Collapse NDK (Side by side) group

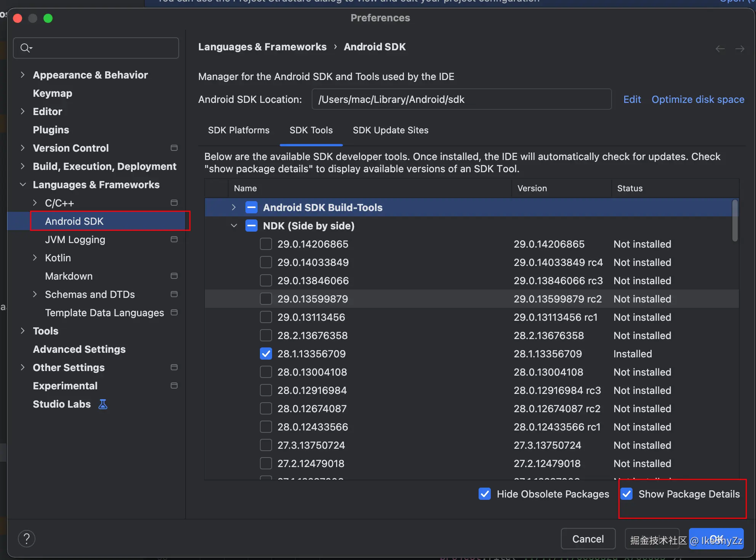pyautogui.click(x=234, y=226)
